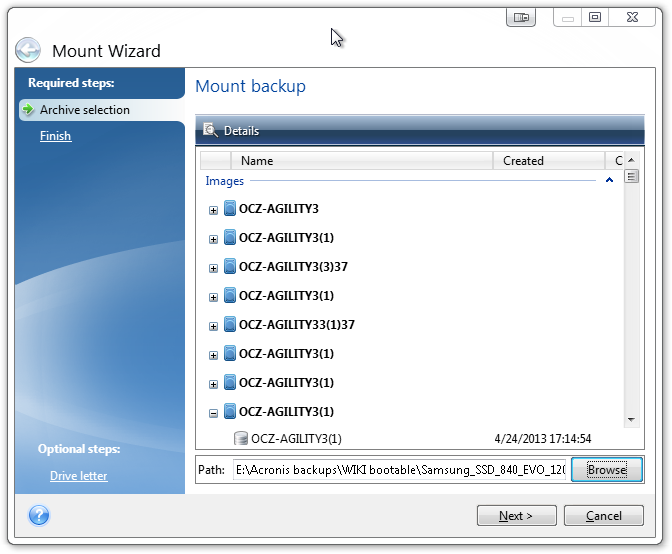Expand the OCZ-AGILITY33(1)37 backup node
672x554 pixels.
(213, 326)
